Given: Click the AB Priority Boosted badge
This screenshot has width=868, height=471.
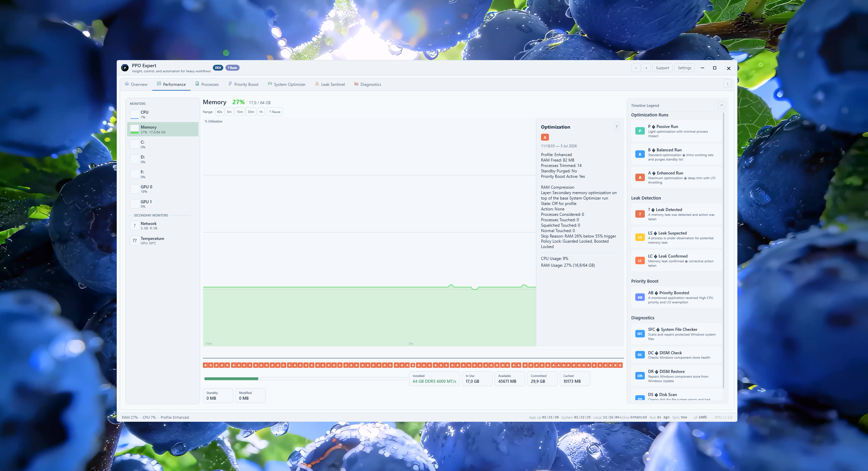Looking at the screenshot, I should pos(640,297).
